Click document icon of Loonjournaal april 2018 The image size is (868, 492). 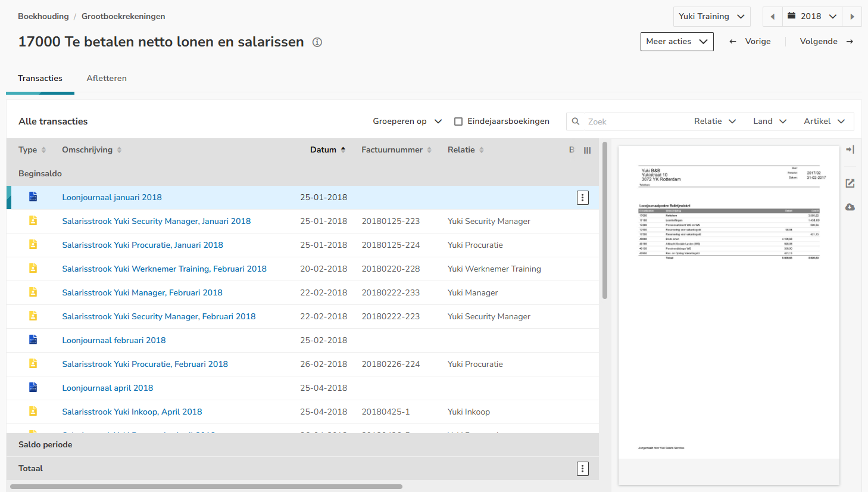33,387
